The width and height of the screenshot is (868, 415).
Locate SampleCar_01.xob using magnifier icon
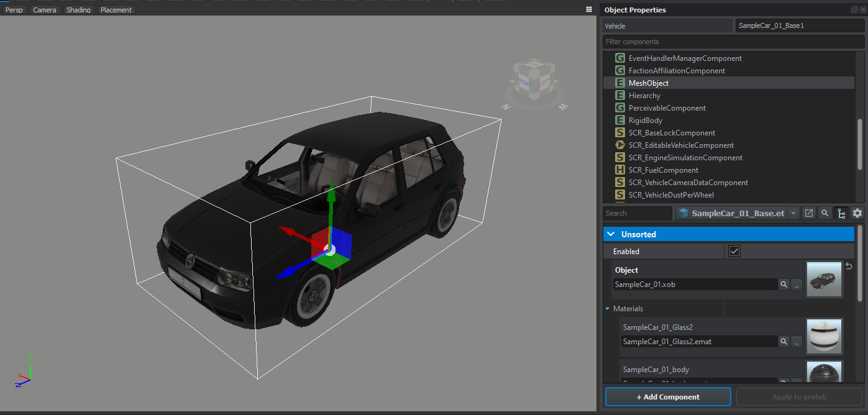[784, 285]
